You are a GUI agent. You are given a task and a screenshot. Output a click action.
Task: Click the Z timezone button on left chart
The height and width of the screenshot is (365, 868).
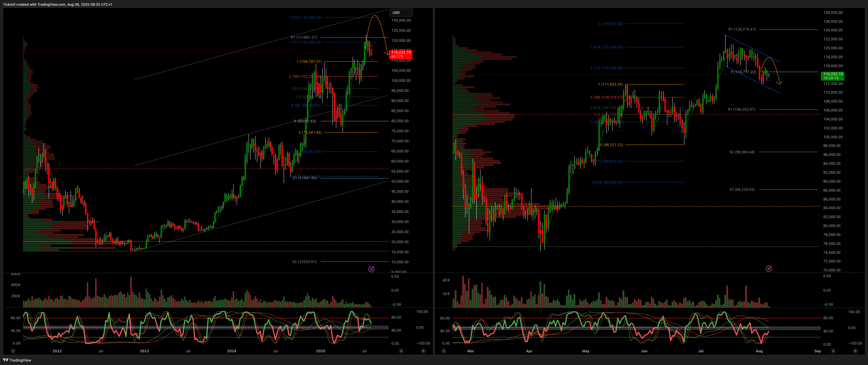13,351
